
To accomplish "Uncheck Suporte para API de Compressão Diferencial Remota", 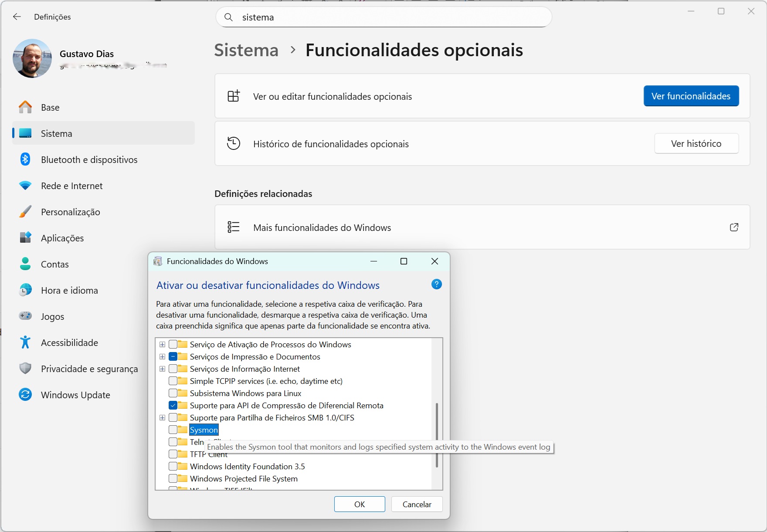I will [173, 406].
